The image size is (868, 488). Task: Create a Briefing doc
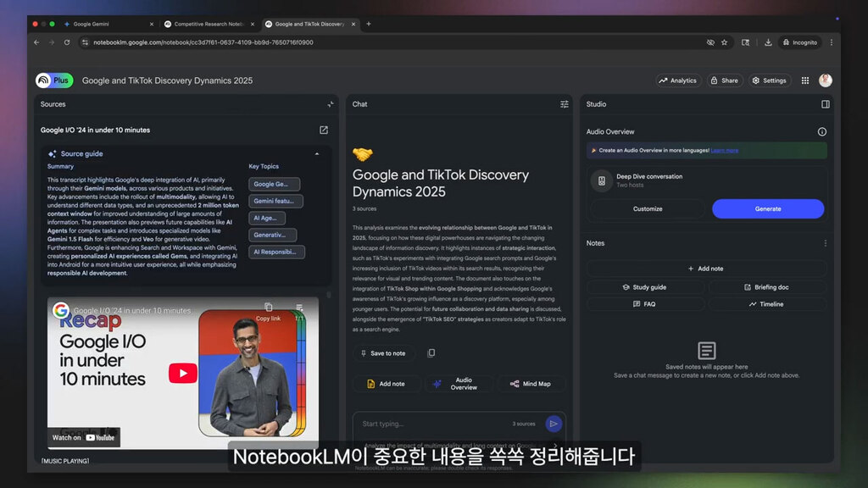coord(766,287)
